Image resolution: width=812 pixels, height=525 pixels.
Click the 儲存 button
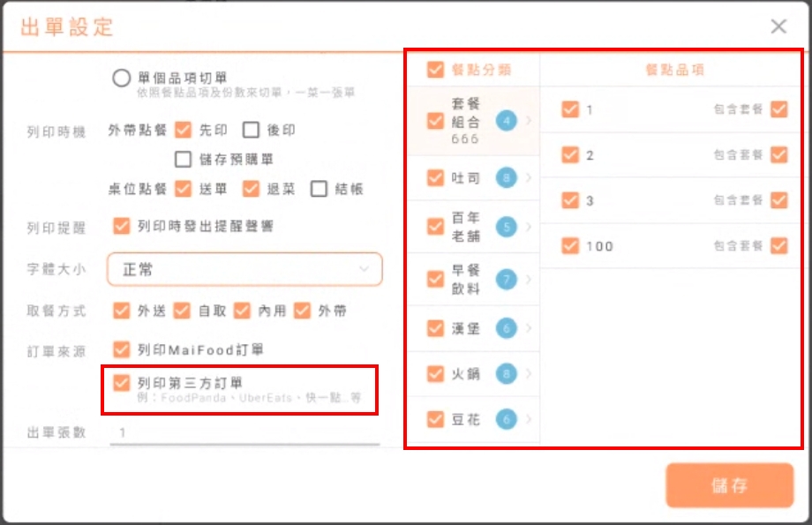[729, 485]
